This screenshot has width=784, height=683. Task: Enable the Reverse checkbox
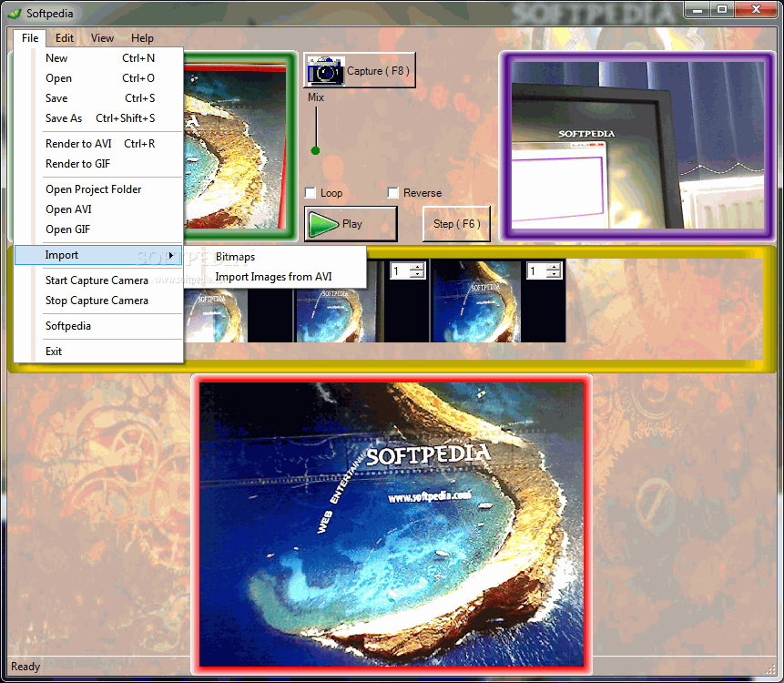pyautogui.click(x=393, y=193)
